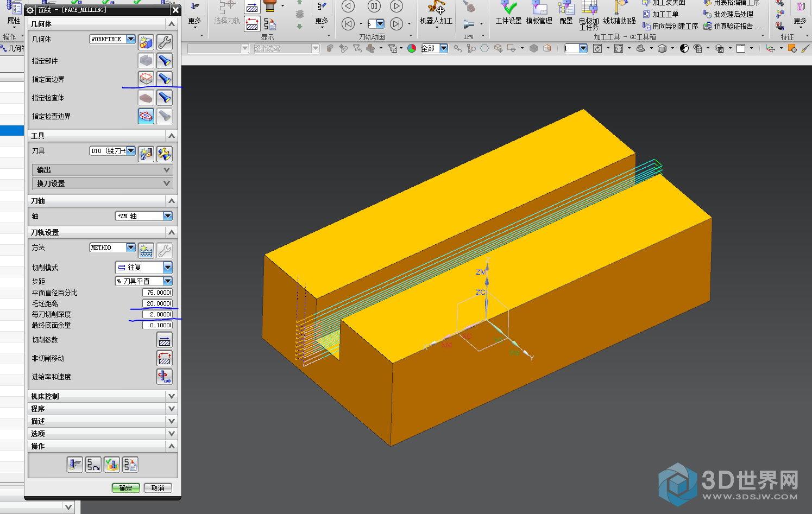The image size is (812, 514).
Task: Click 用向导创建工序
Action: (x=670, y=26)
